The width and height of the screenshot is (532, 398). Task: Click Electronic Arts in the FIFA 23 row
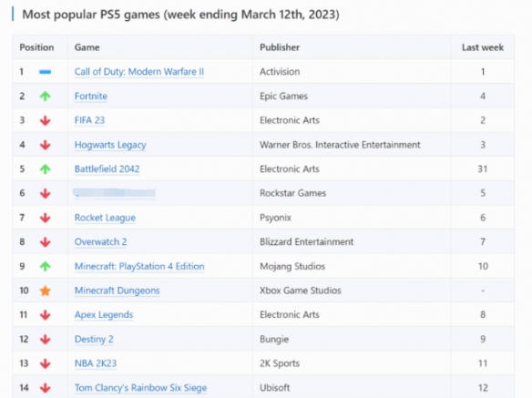[x=290, y=120]
